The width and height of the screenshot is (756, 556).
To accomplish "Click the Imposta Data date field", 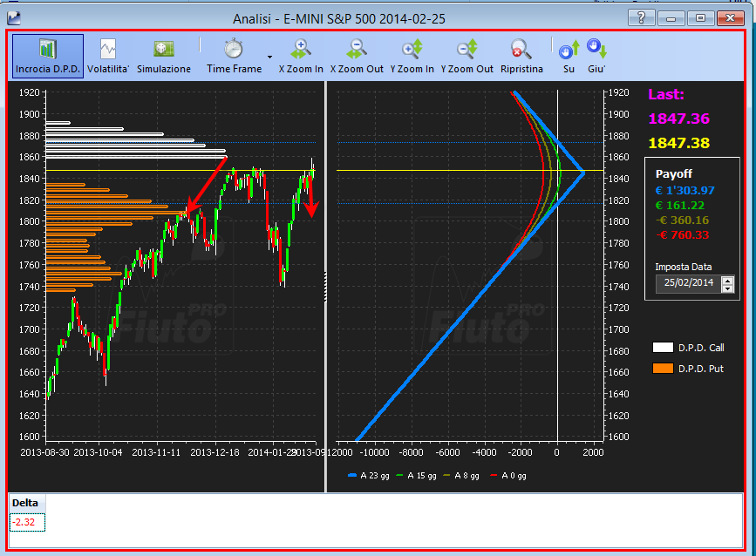I will 689,283.
